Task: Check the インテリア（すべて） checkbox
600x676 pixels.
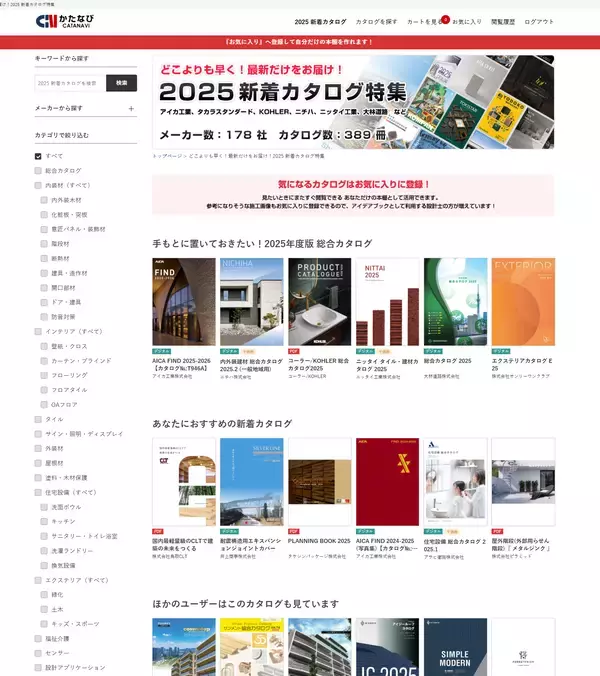Action: 38,332
